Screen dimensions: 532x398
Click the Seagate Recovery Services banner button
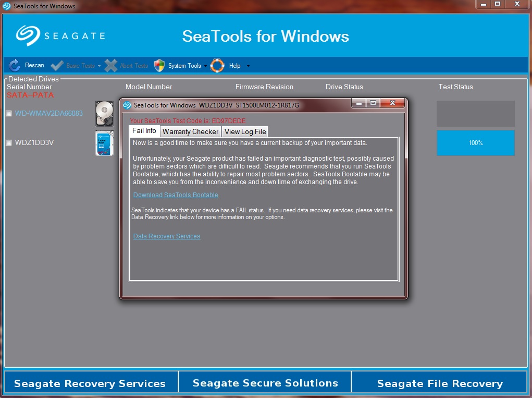pos(90,383)
